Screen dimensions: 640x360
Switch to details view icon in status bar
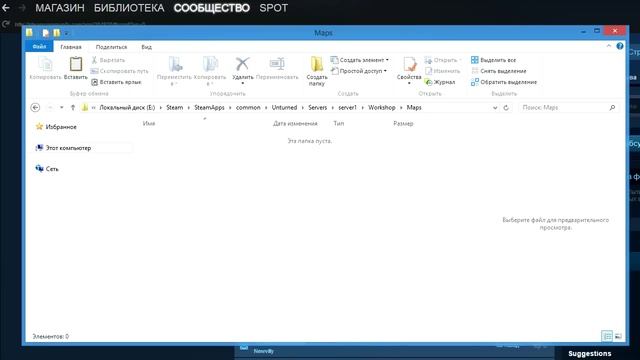coord(607,336)
